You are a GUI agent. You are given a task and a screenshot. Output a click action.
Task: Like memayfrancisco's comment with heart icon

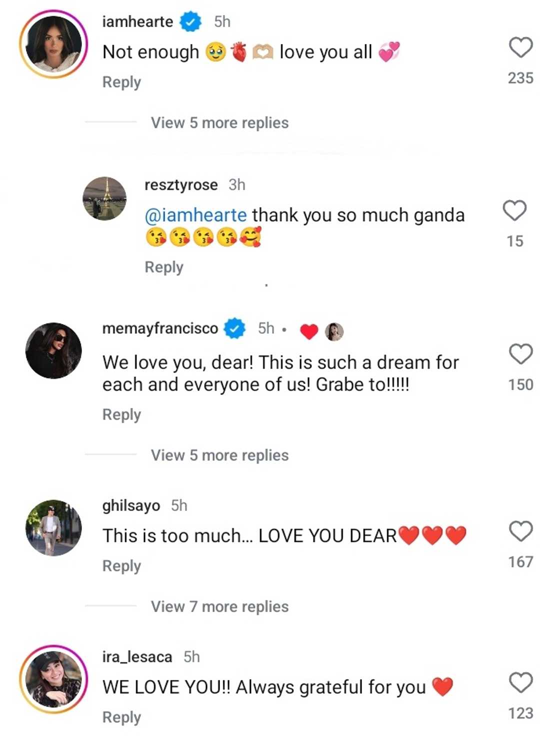tap(520, 354)
